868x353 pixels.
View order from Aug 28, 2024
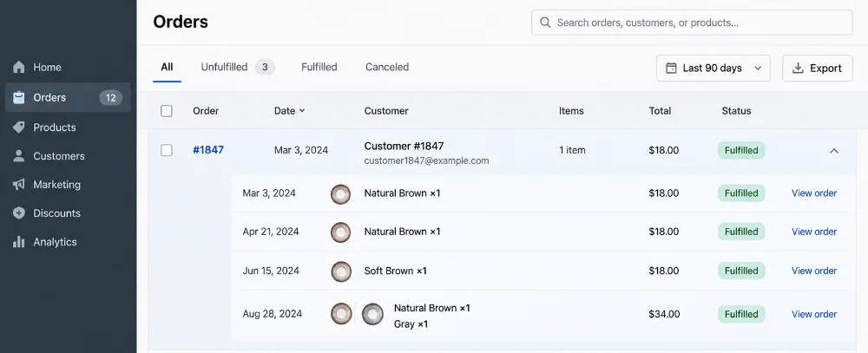[x=814, y=314]
